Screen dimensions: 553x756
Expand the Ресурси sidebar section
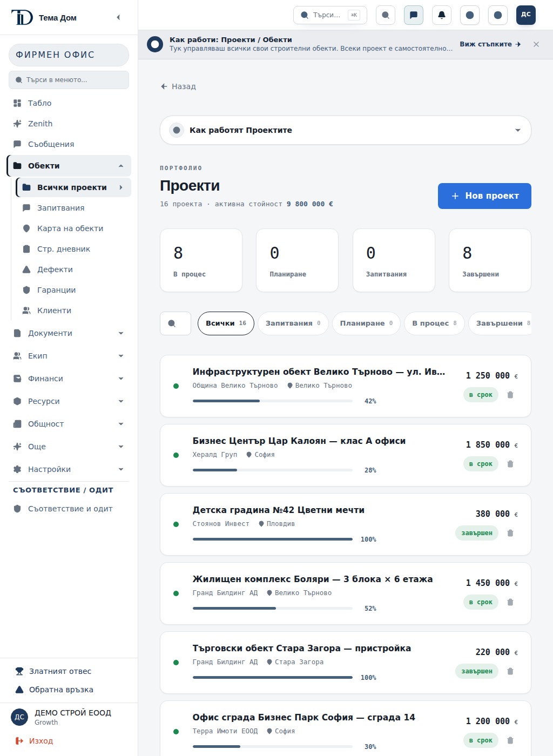[69, 401]
